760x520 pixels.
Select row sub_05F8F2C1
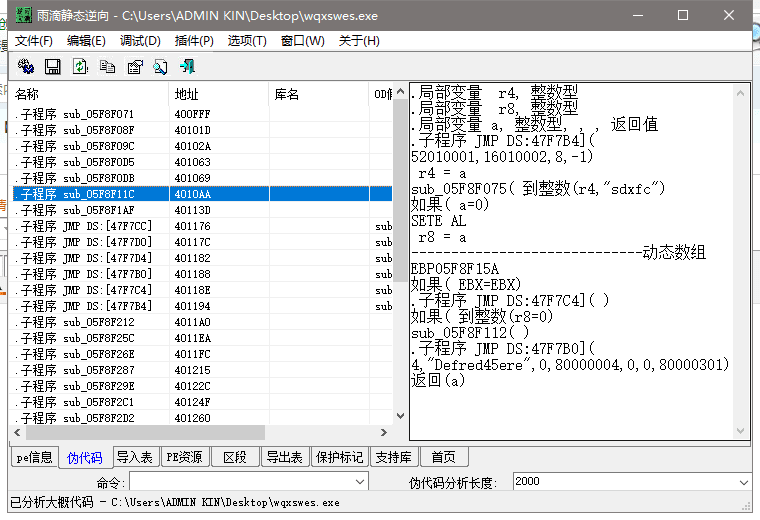coord(201,402)
